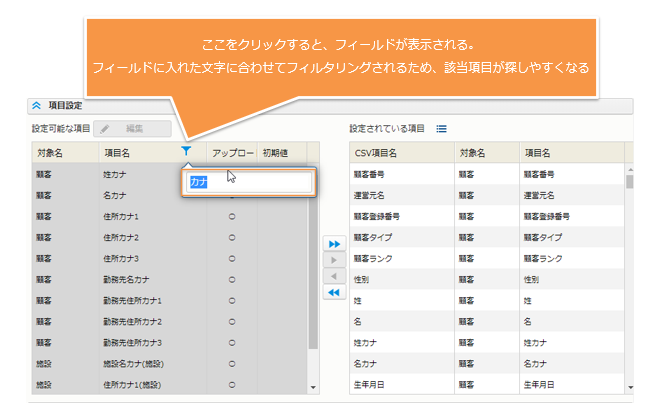The width and height of the screenshot is (655, 417).
Task: Click the blue filter funnel icon in 項目名 header
Action: coord(187,152)
